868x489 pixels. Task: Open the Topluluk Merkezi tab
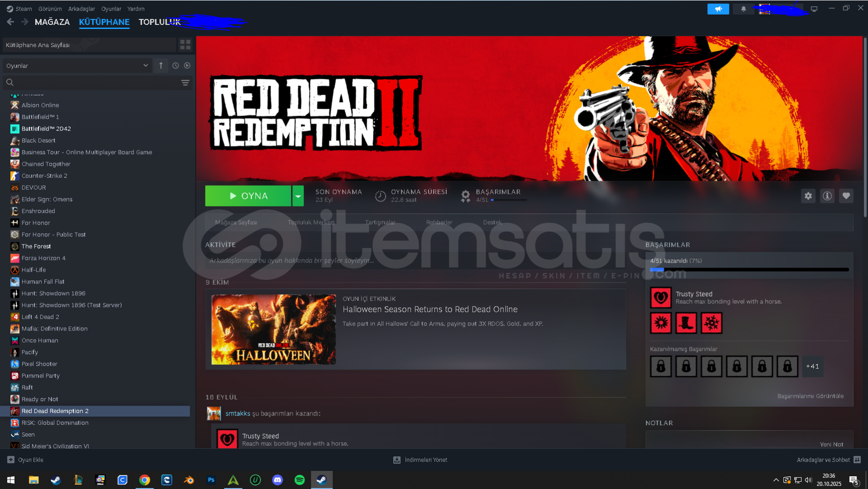coord(311,222)
